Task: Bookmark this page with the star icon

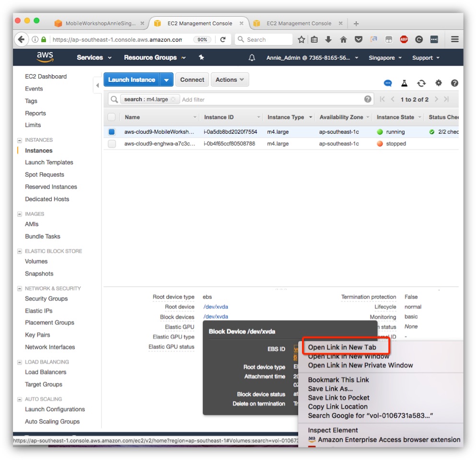Action: click(301, 39)
